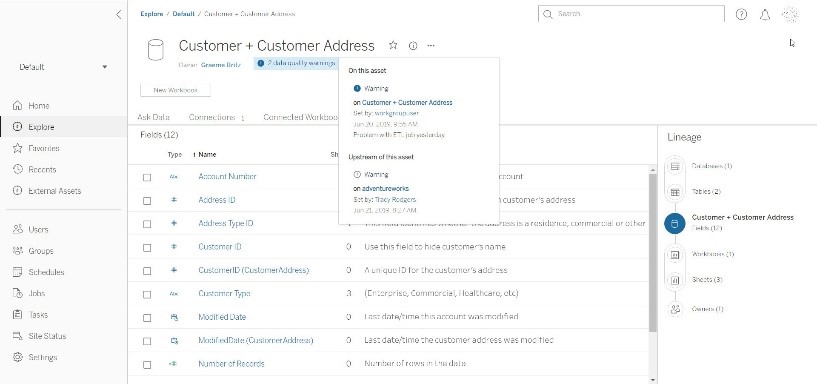Check the Address ID row checkbox
This screenshot has width=817, height=384.
(147, 201)
